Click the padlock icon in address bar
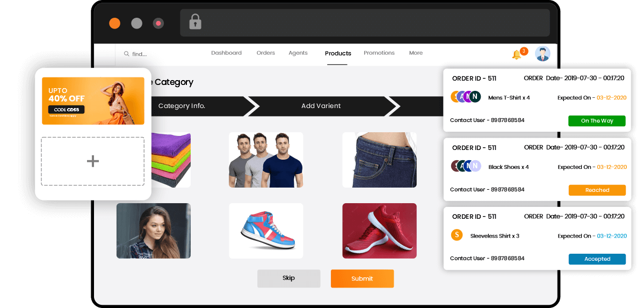The height and width of the screenshot is (308, 644). coord(195,22)
